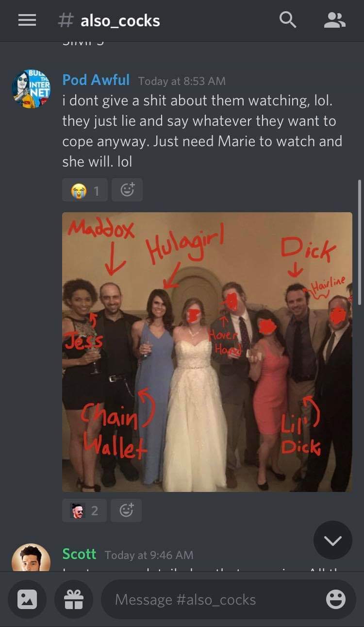The image size is (364, 627).
Task: Open the emoji picker in message bar
Action: tap(336, 599)
